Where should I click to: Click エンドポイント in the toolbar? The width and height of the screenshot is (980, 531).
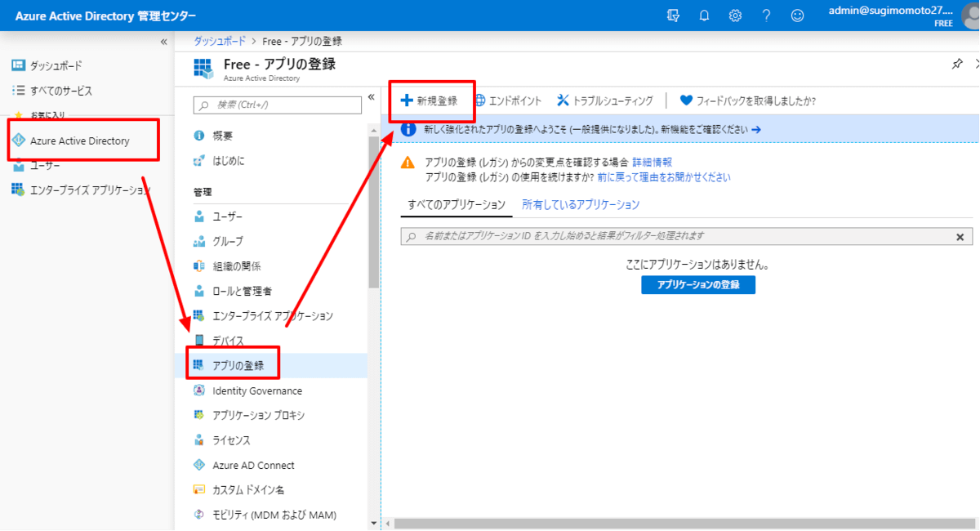(x=508, y=100)
